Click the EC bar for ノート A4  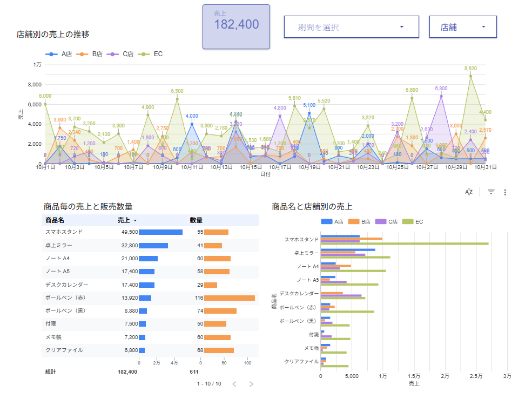[353, 270]
